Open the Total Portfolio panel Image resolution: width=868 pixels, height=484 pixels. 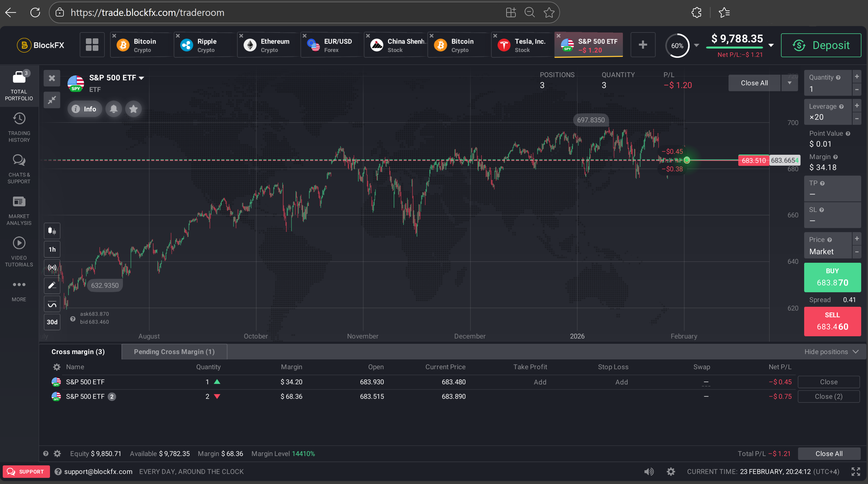[x=19, y=86]
